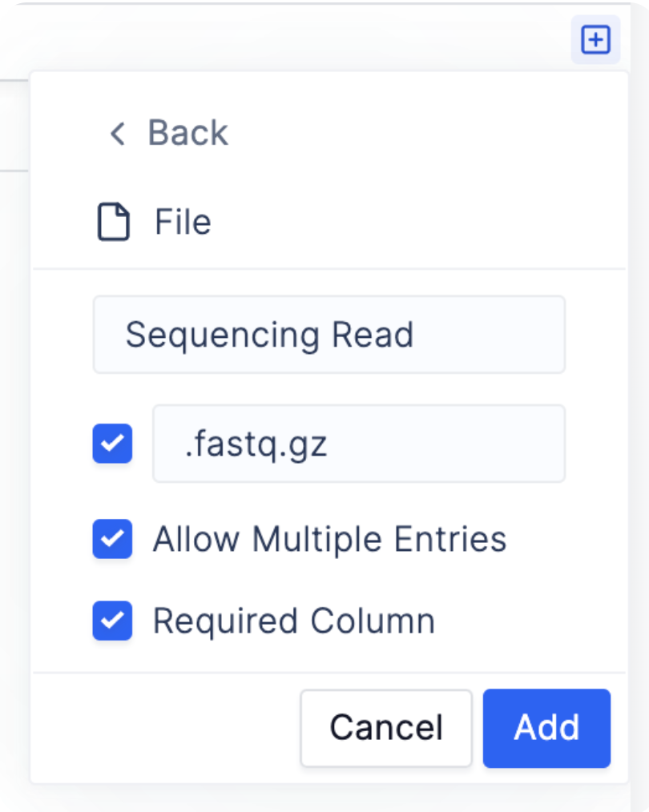This screenshot has width=649, height=812.
Task: Click the left chevron beside Back
Action: [118, 134]
